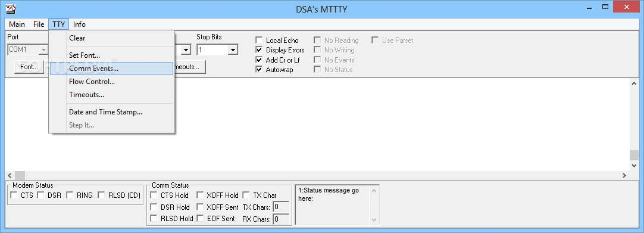Viewport: 644px width, 233px height.
Task: Click status box scroll down arrow
Action: 374,220
